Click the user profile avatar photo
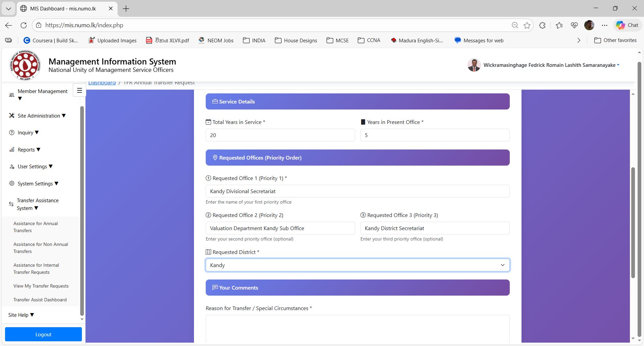The width and height of the screenshot is (644, 346). click(474, 65)
